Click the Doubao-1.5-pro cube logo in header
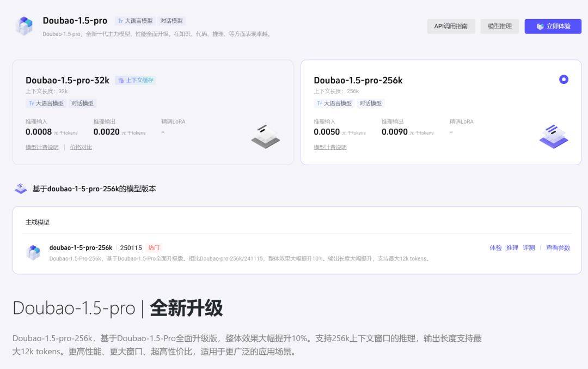588x369 pixels. 24,26
